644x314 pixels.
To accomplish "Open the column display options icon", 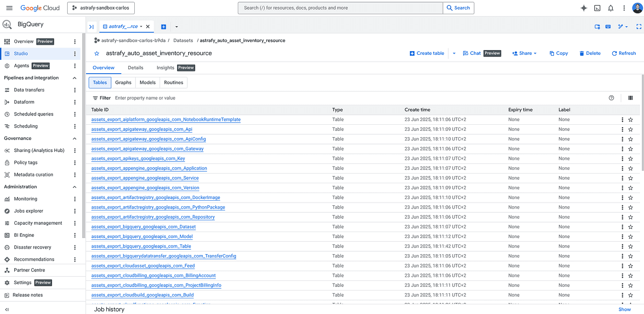I will 630,98.
